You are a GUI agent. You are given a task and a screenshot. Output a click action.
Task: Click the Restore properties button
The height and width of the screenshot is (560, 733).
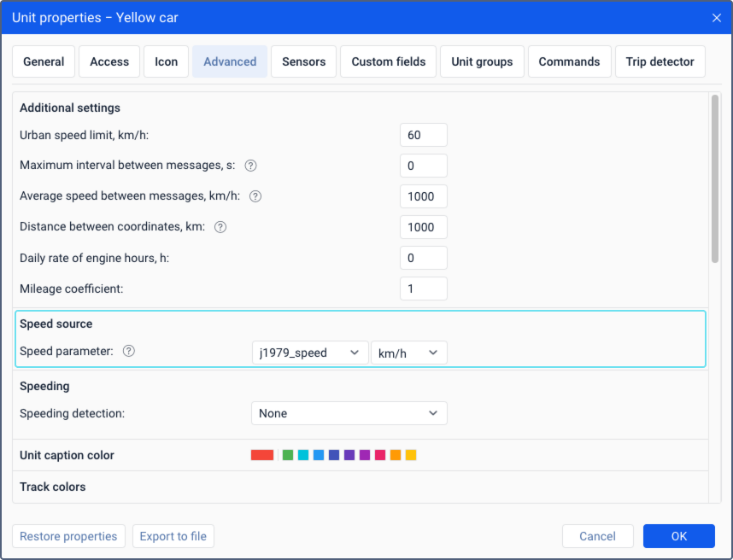coord(68,536)
